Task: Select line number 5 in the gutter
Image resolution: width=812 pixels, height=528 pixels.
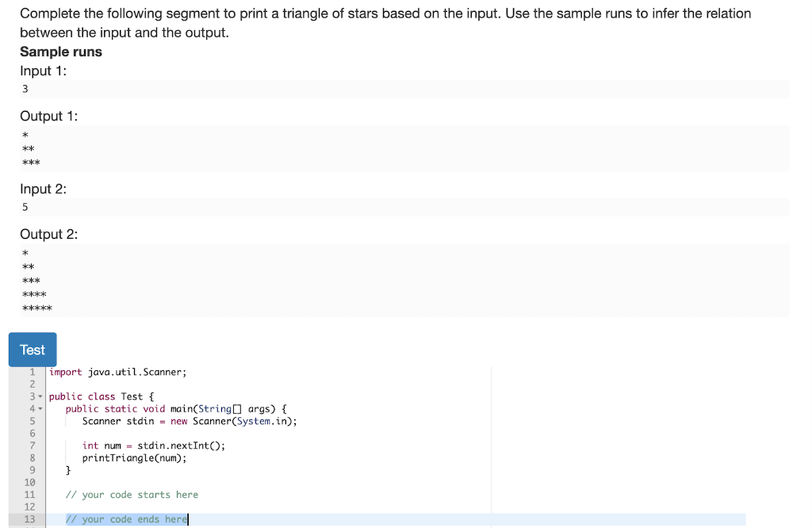Action: click(32, 421)
